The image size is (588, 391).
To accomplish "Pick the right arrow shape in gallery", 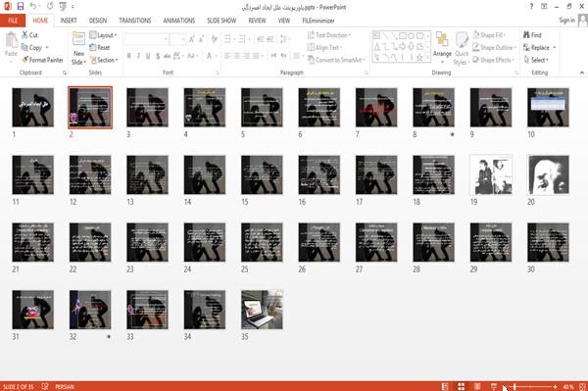I will pyautogui.click(x=403, y=47).
